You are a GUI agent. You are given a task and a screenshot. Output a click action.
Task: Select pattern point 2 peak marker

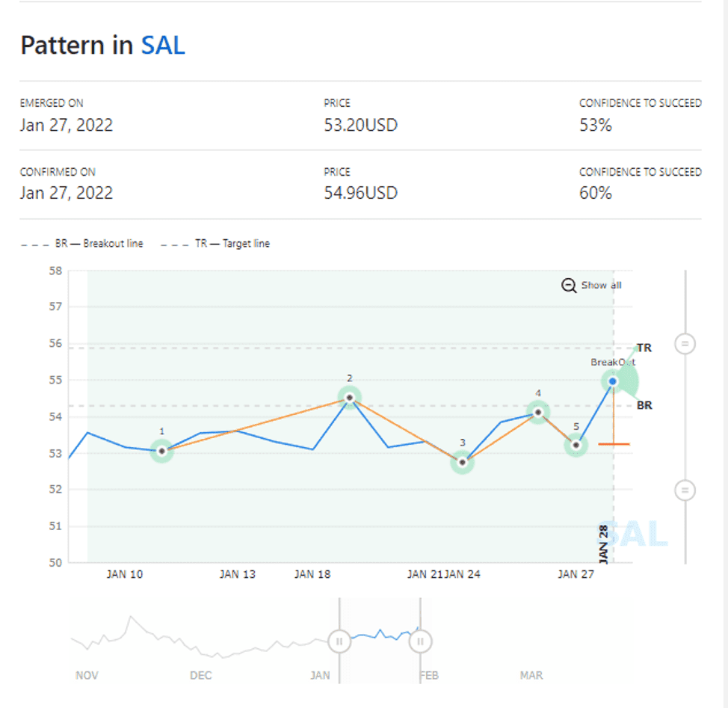[x=349, y=397]
